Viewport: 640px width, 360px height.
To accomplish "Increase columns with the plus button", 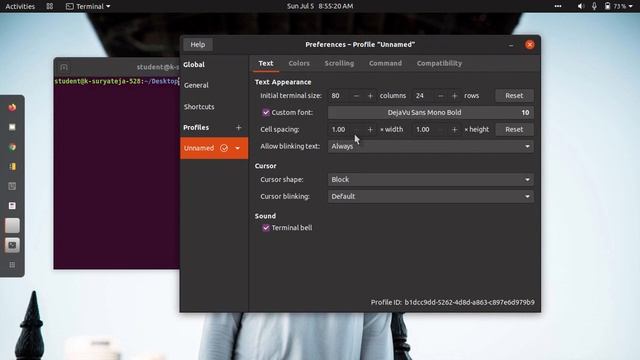I will [x=370, y=96].
